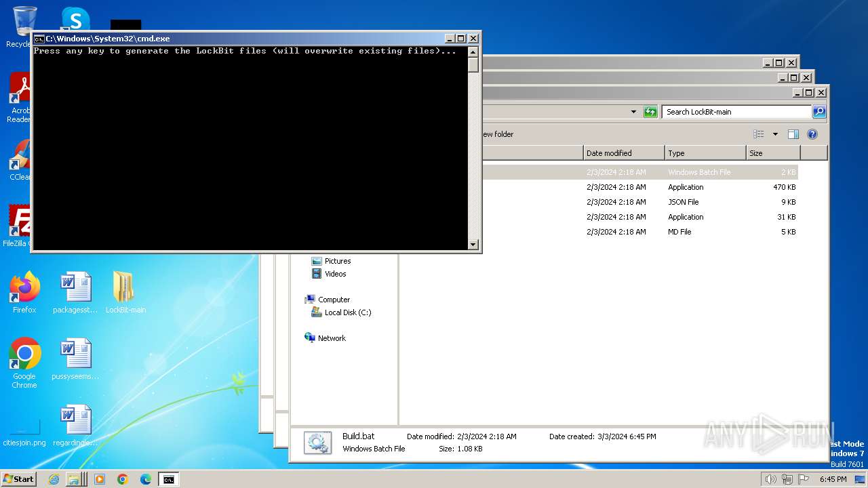Open the Skype desktop shortcut
The height and width of the screenshot is (488, 868).
[75, 19]
